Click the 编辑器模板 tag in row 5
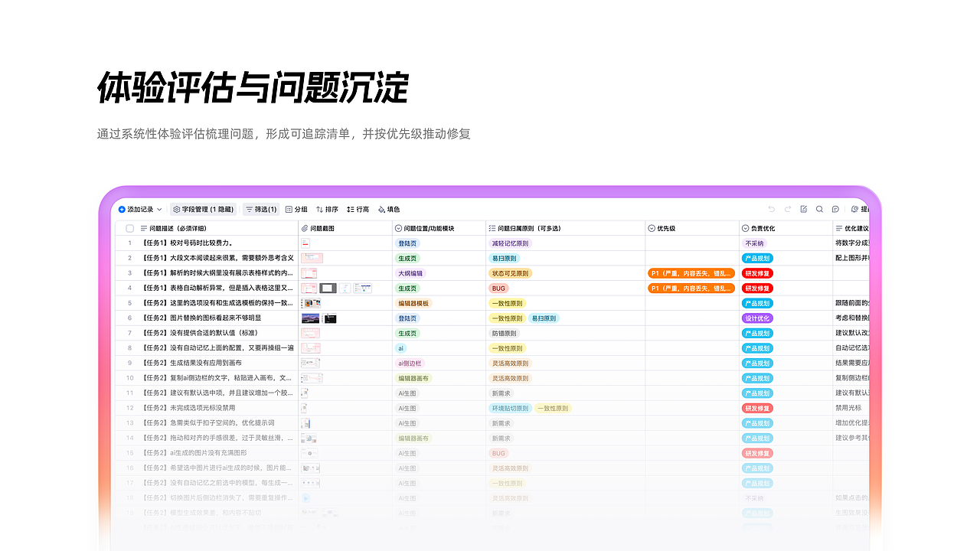The width and height of the screenshot is (980, 551). (413, 303)
